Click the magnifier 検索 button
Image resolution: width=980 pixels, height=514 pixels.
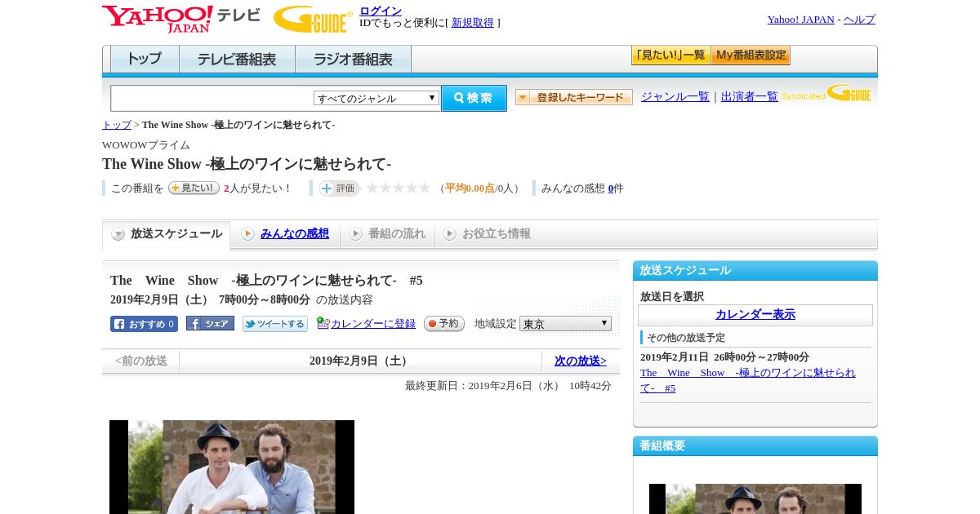click(474, 98)
